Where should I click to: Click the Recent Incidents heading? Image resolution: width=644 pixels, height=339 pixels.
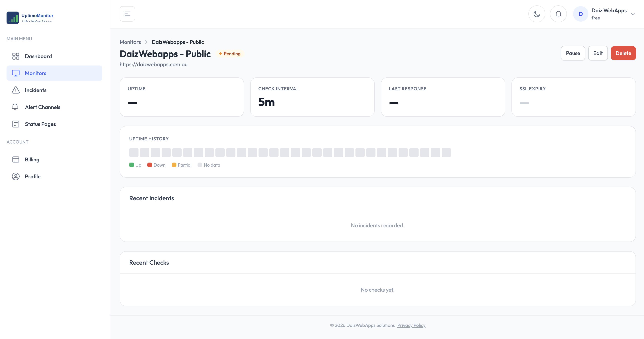pos(152,198)
